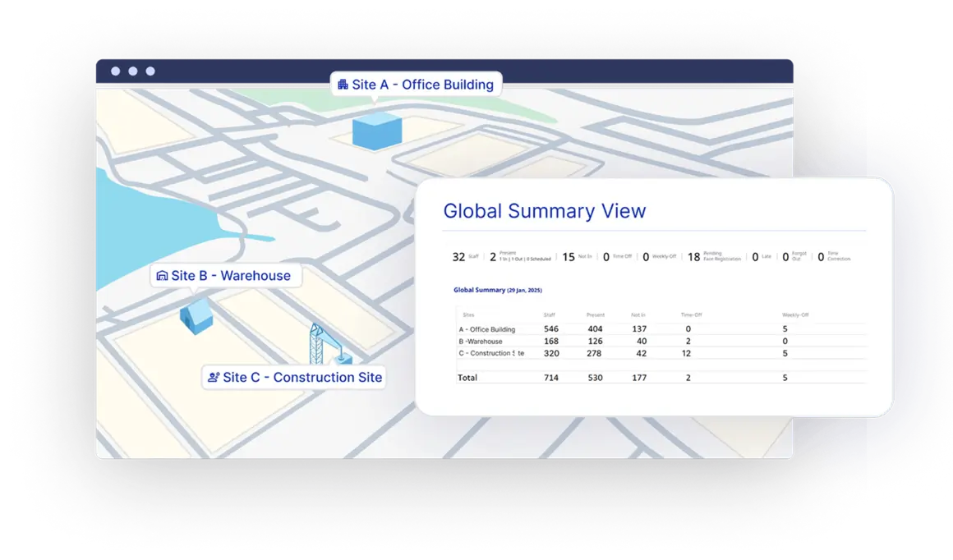Click total present value 530
Viewport: 953px width, 560px height.
pos(595,378)
